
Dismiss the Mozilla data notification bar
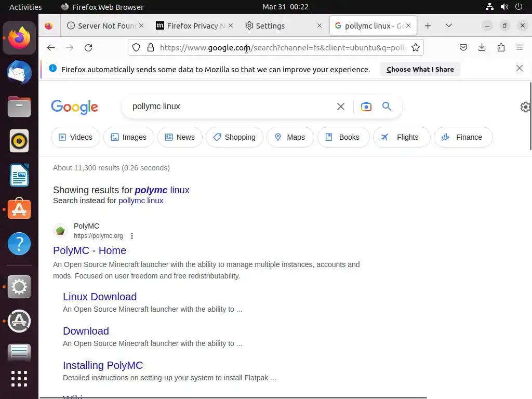pos(519,68)
